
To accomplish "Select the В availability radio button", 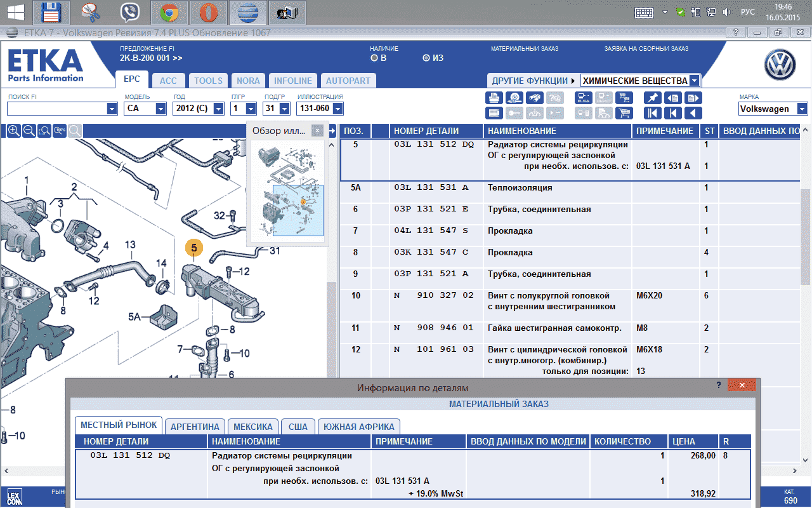I will [x=374, y=58].
